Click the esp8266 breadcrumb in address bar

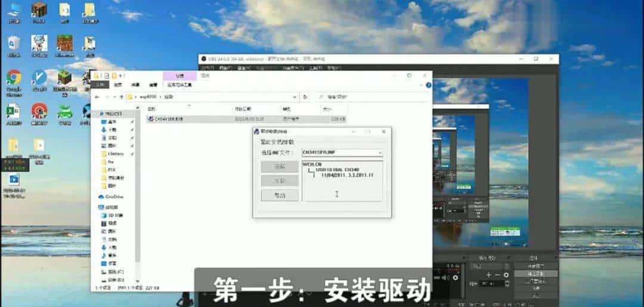(148, 97)
